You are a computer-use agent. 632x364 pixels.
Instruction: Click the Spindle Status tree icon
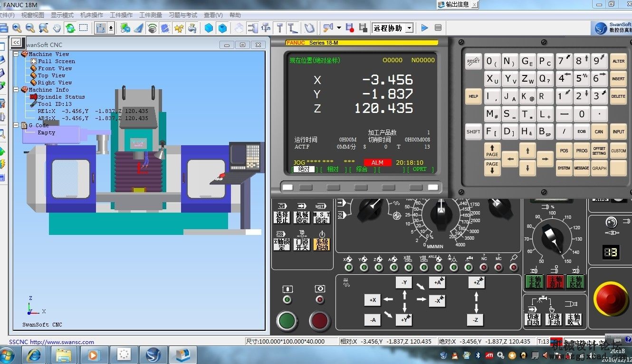[x=33, y=97]
